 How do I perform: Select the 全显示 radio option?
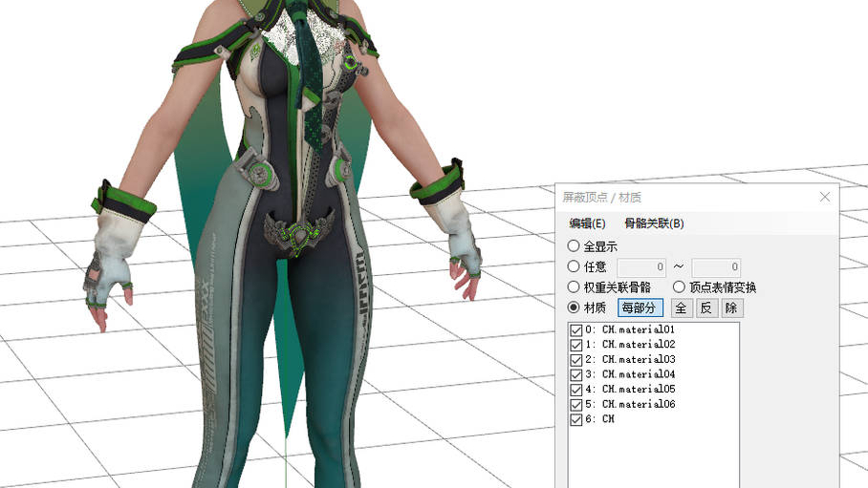pos(575,246)
